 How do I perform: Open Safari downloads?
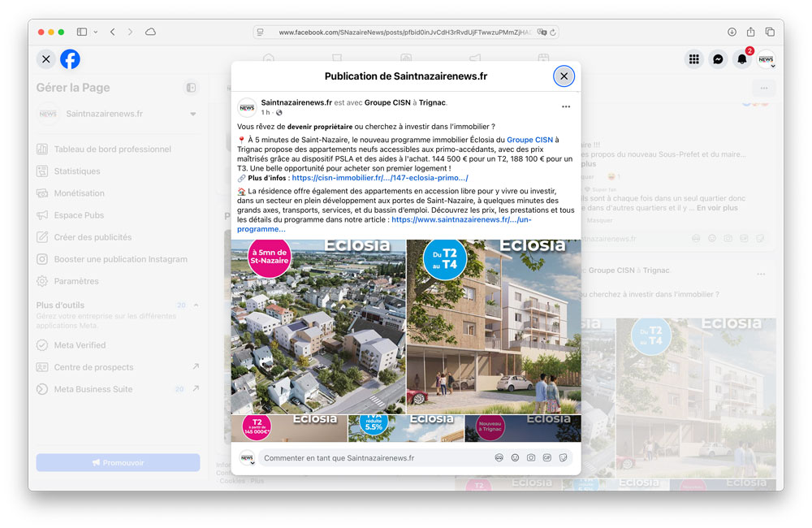[x=732, y=32]
